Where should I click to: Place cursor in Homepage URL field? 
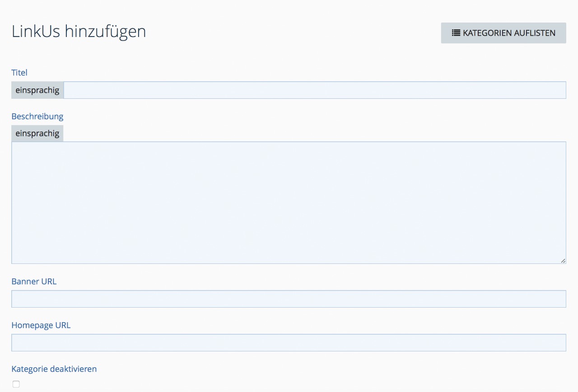point(289,343)
